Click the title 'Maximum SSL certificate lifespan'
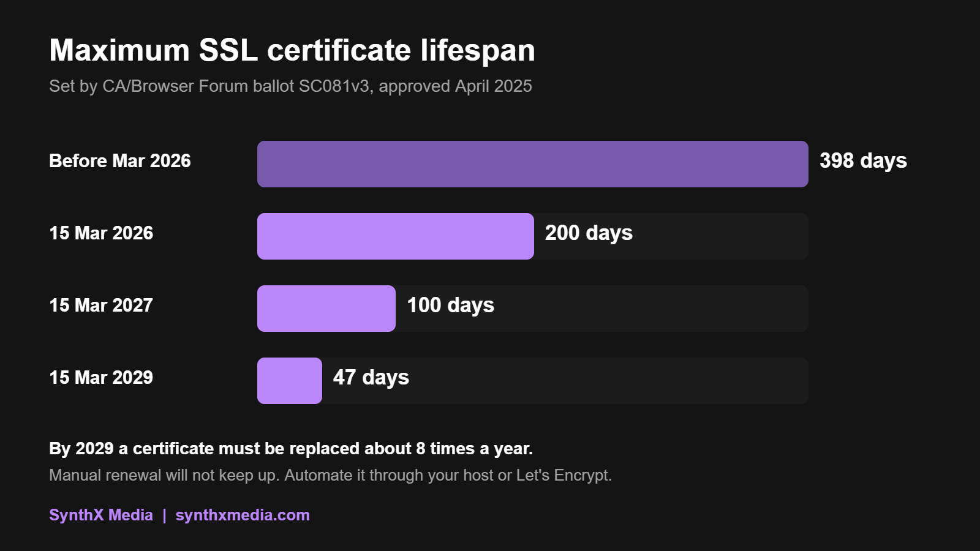This screenshot has width=980, height=551. click(x=292, y=51)
